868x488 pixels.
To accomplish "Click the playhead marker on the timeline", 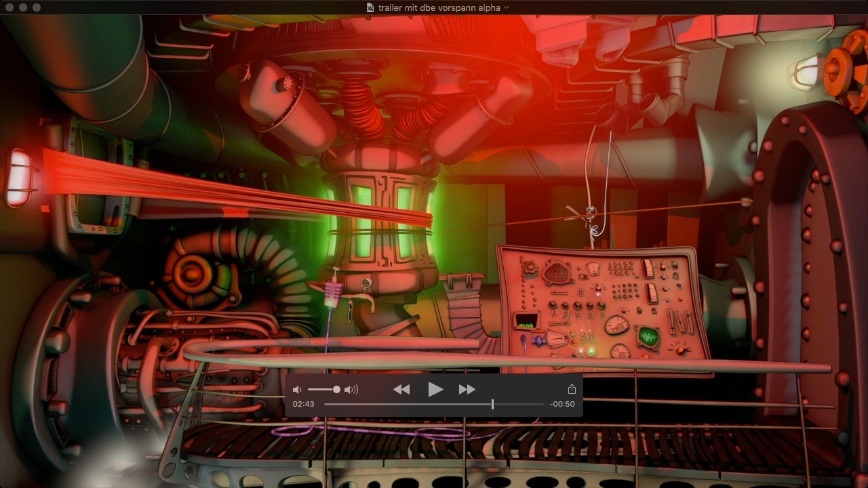I will click(492, 404).
